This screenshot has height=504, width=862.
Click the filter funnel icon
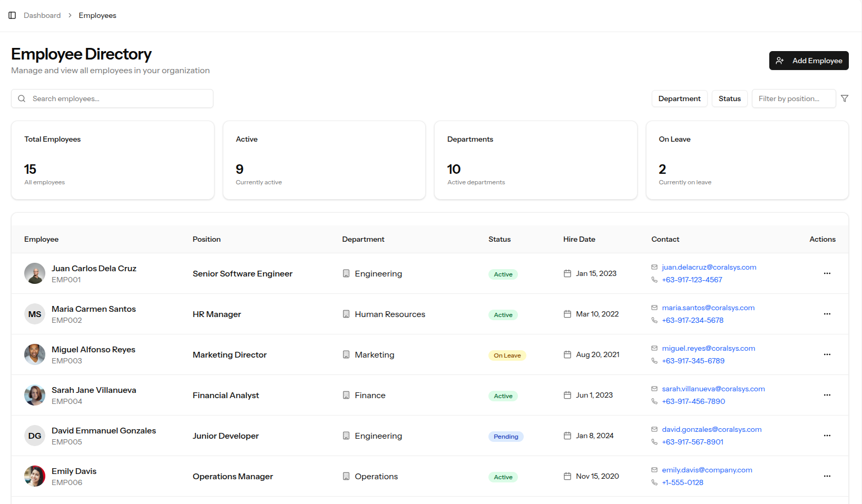coord(845,98)
